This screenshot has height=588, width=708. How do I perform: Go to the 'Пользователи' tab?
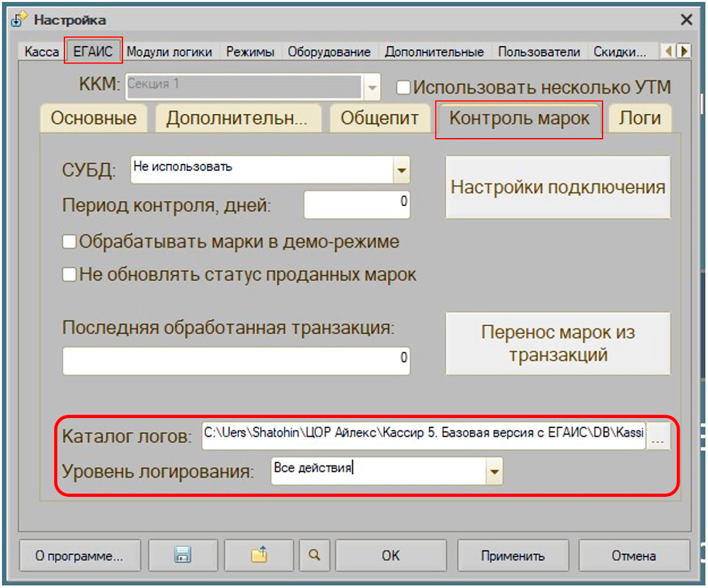(x=539, y=52)
